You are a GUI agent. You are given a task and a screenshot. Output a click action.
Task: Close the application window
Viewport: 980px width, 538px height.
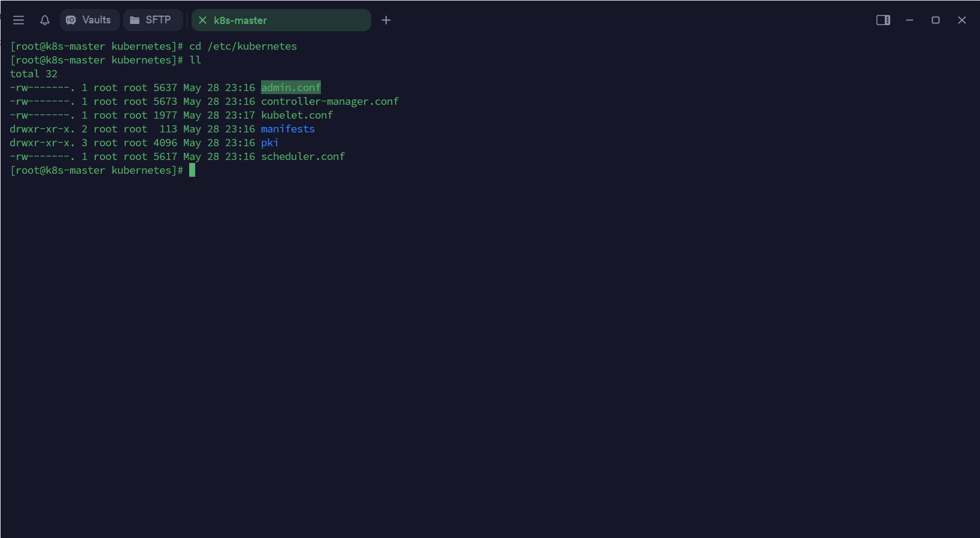pyautogui.click(x=962, y=20)
